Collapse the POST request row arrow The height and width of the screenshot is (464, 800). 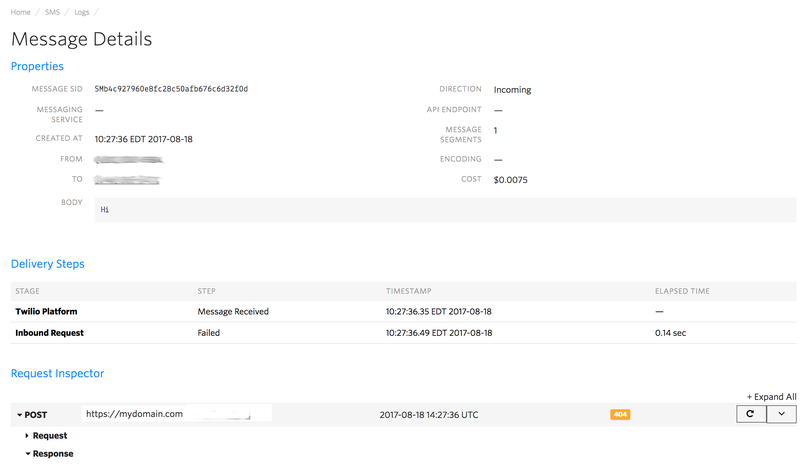[20, 415]
